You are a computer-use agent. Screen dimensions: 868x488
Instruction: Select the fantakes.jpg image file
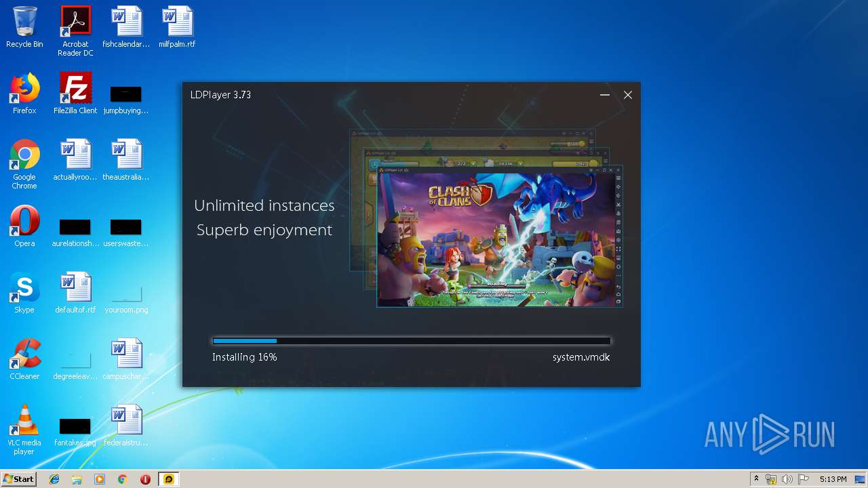point(75,432)
